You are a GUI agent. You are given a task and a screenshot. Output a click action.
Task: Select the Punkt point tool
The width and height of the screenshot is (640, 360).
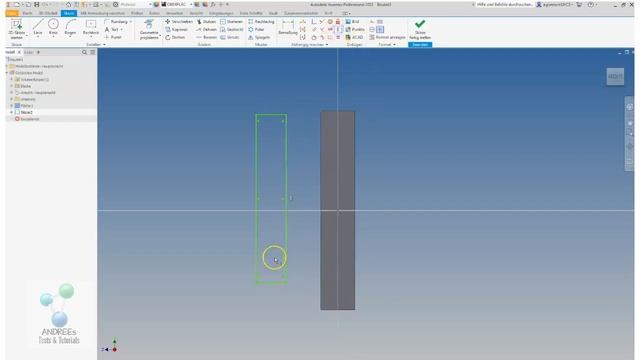(113, 37)
